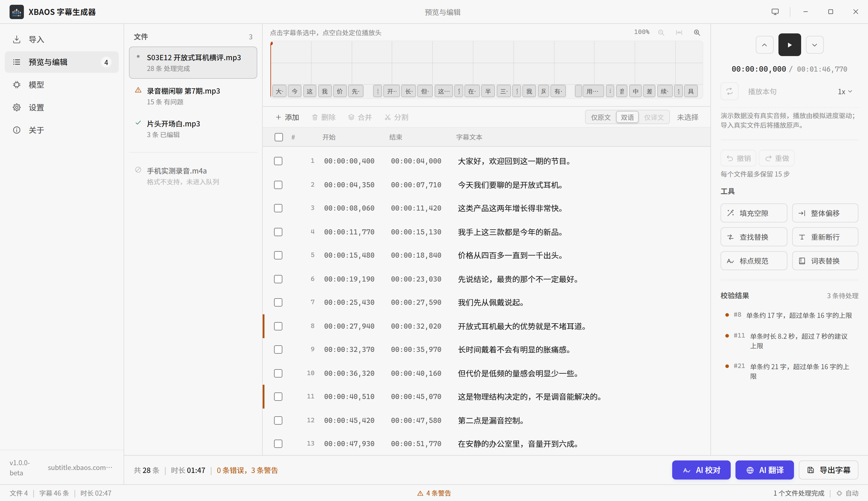Open the 模型 model page

click(x=61, y=85)
